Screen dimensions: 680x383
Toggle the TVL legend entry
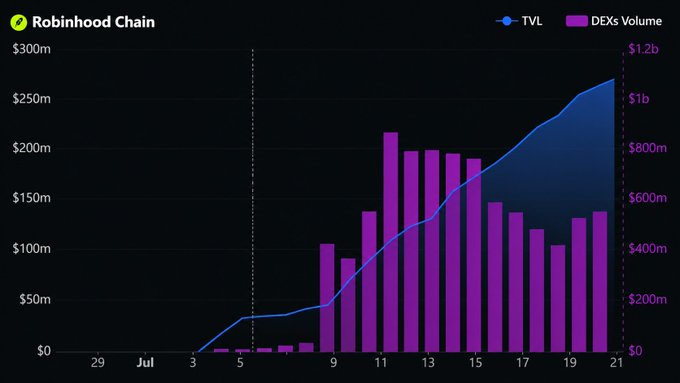coord(519,21)
